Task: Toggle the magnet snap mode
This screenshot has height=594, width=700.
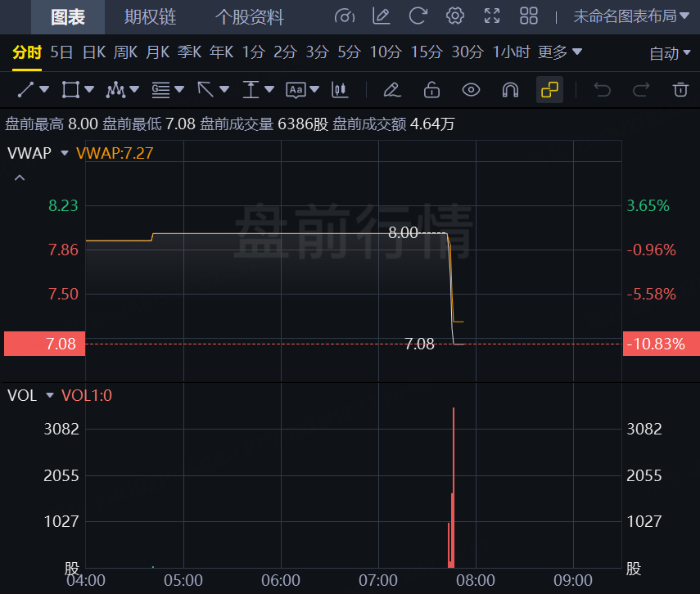Action: coord(510,90)
